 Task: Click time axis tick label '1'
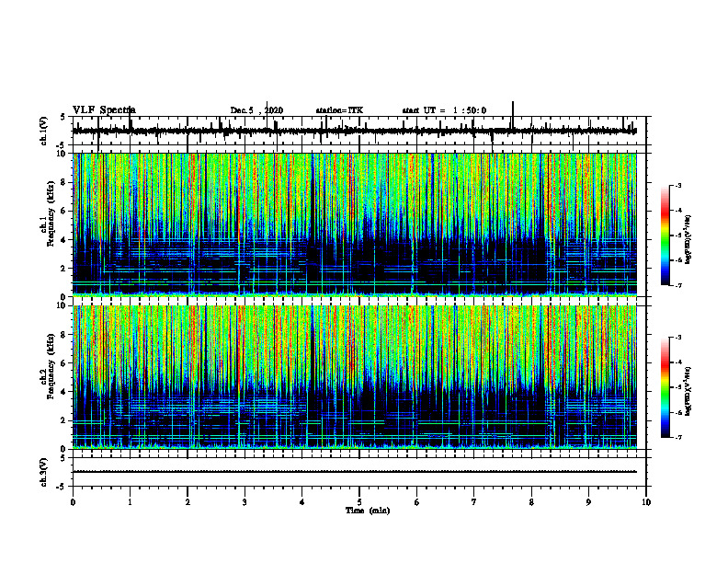coord(130,502)
